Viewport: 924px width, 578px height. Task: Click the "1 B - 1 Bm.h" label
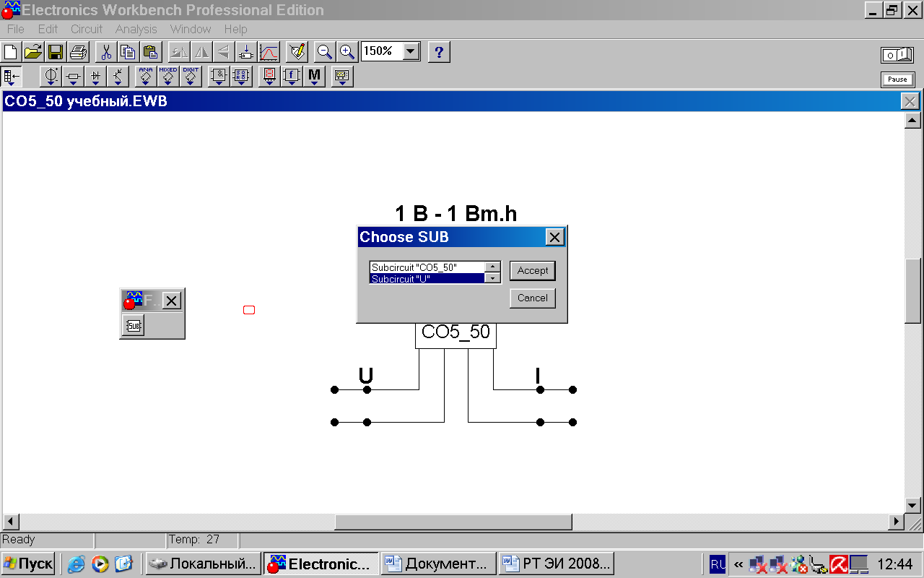click(x=456, y=213)
